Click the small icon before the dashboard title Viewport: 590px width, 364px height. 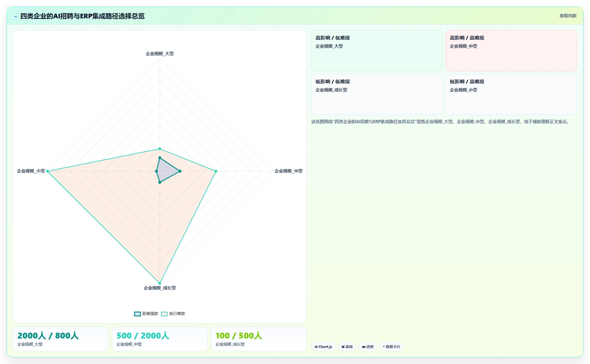point(15,16)
